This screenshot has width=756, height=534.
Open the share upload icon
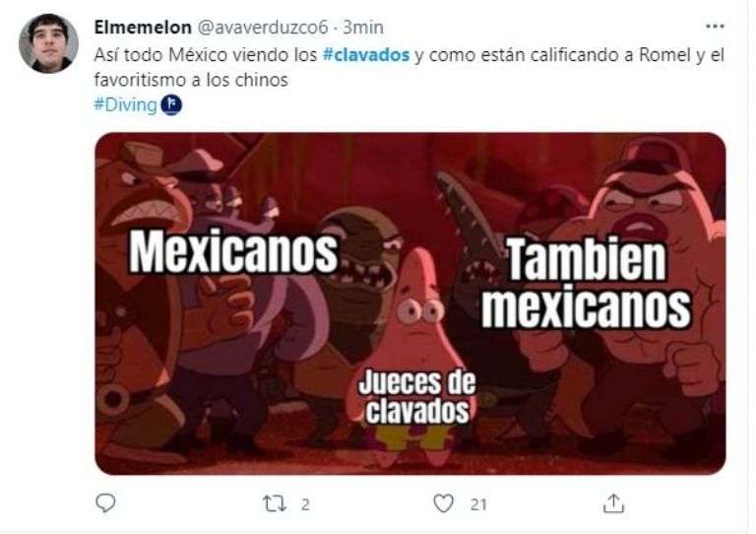pos(613,503)
